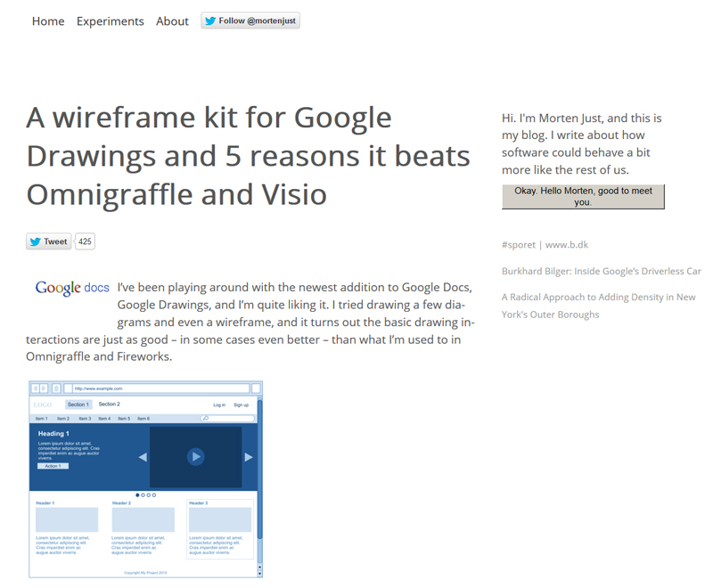The width and height of the screenshot is (713, 588).
Task: Open the '#sporet' sidebar link
Action: [518, 245]
